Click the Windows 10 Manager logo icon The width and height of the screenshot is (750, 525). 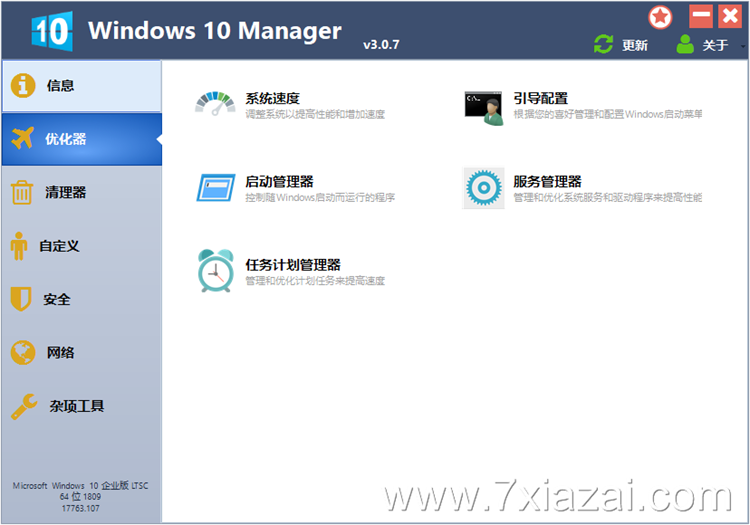52,31
